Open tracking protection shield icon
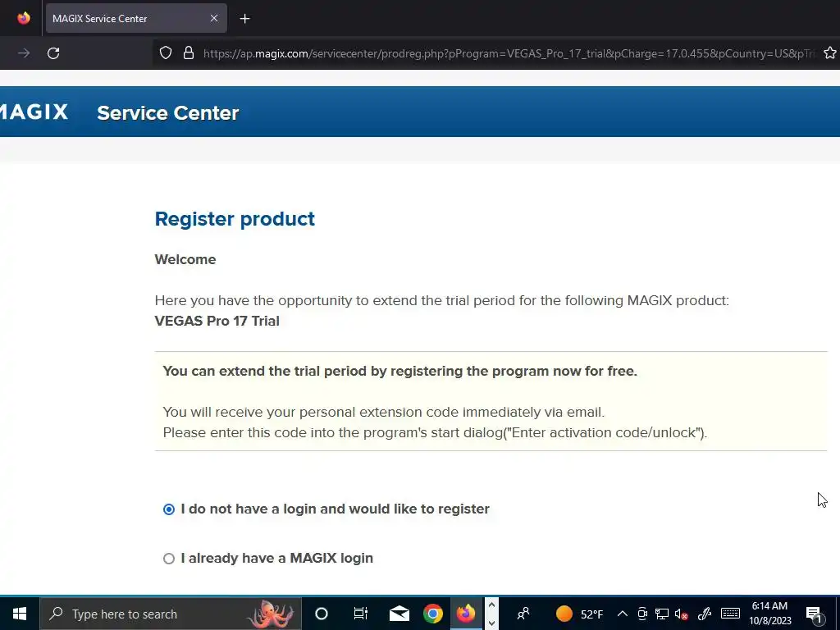The height and width of the screenshot is (630, 840). tap(166, 53)
